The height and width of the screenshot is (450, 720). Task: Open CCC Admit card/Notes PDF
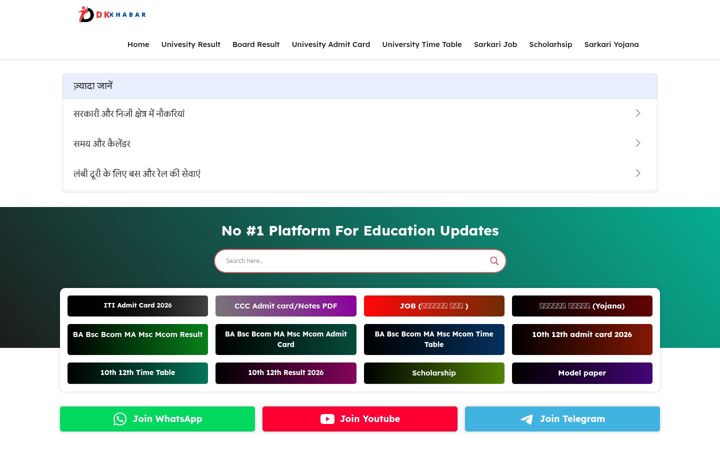286,306
